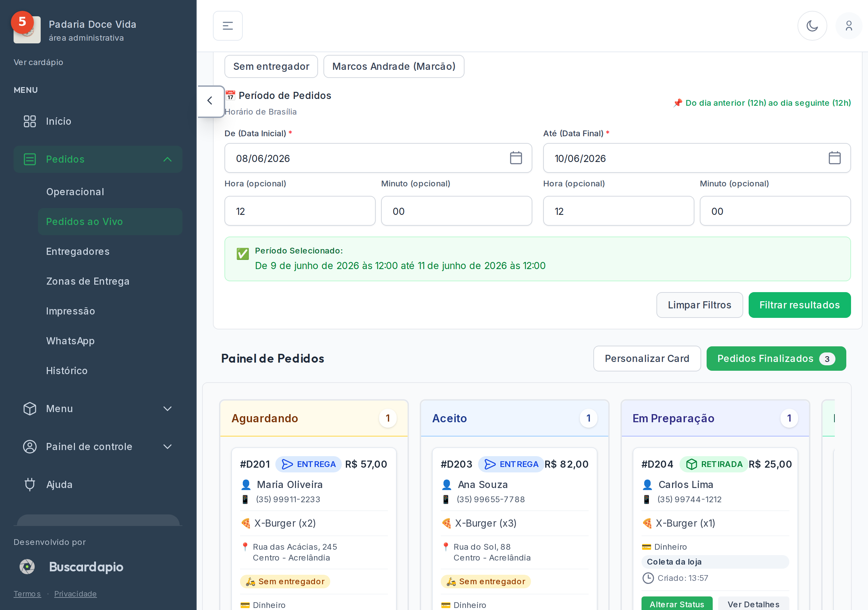868x610 pixels.
Task: Click initial Hora field showing 12
Action: (300, 211)
